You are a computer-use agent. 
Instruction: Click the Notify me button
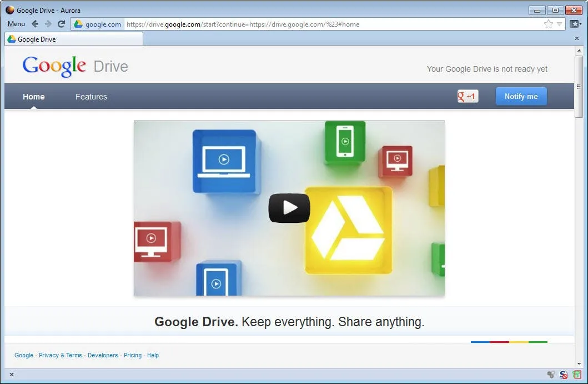(520, 96)
